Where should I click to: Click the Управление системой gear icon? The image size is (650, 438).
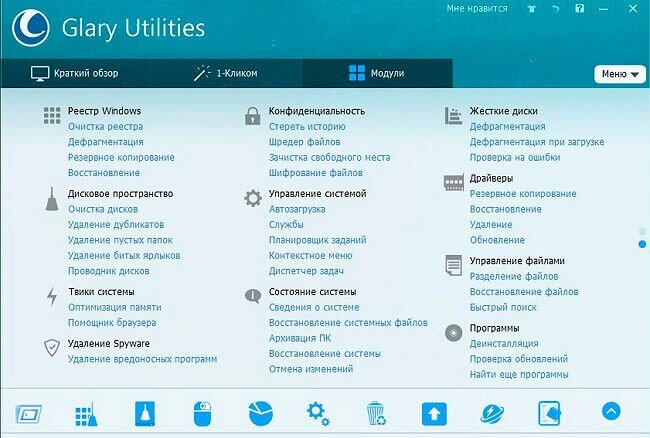click(x=253, y=198)
